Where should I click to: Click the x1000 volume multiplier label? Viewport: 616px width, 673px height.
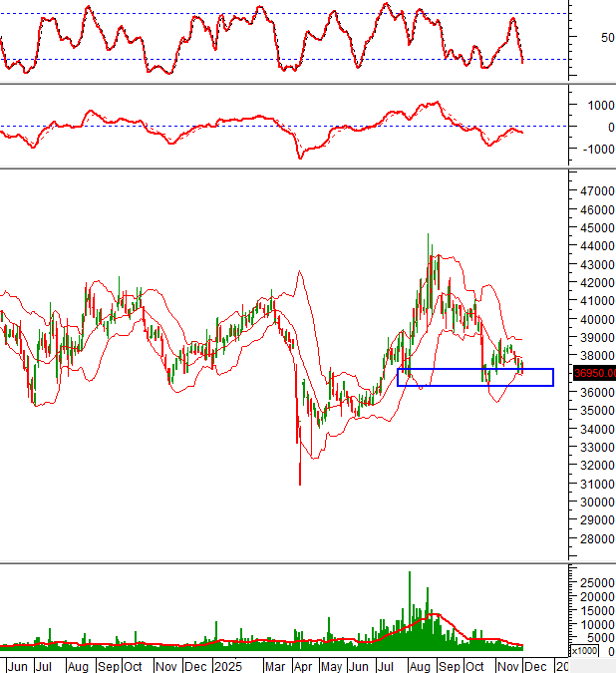[583, 651]
